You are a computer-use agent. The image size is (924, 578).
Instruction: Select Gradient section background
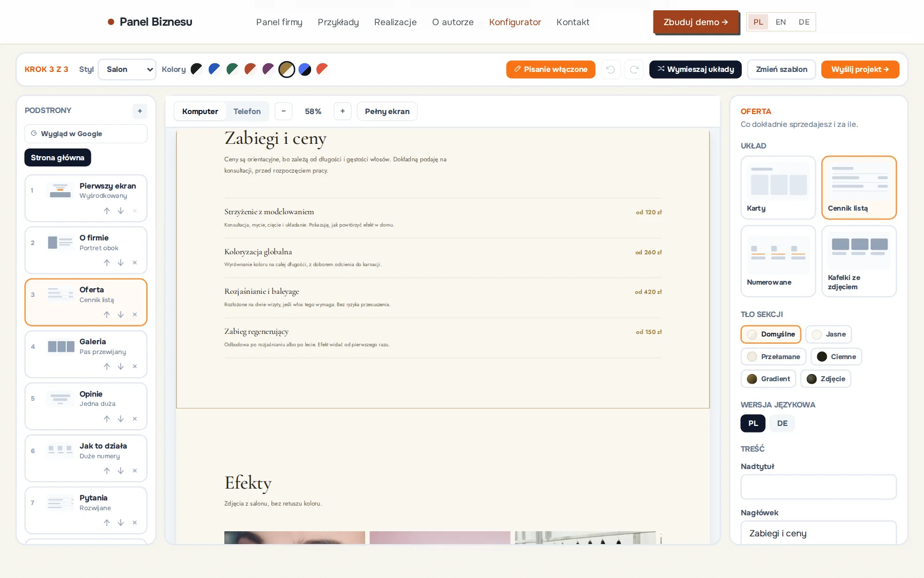[768, 379]
